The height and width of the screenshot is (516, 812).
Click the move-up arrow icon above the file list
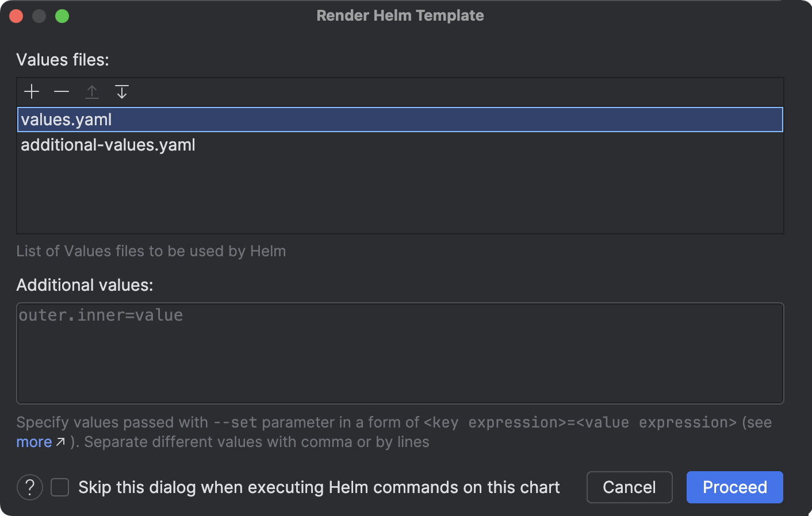point(92,91)
